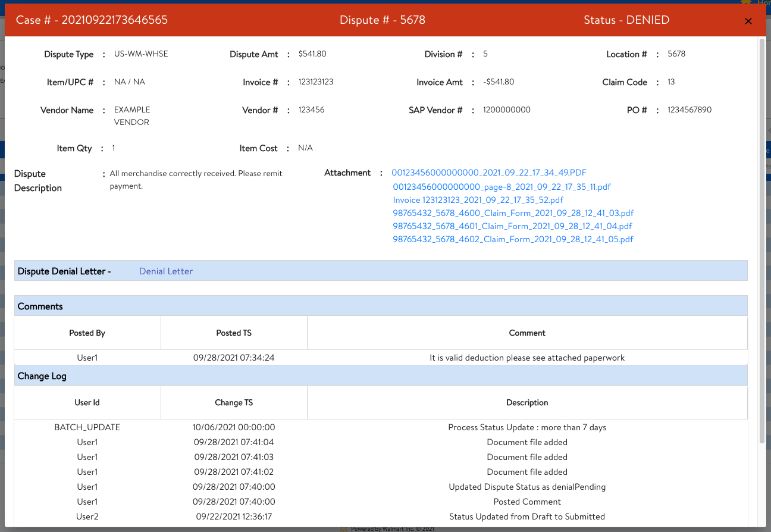Close the dispute details dialog
Screen dimensions: 771x532
tap(748, 21)
